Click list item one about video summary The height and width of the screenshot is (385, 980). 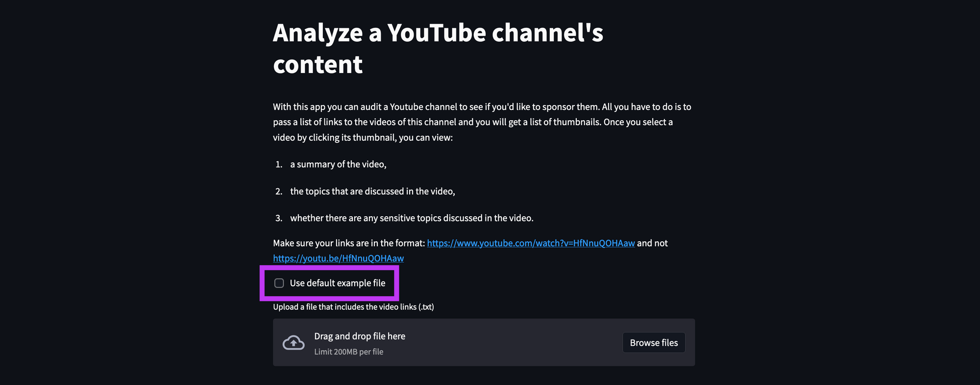[x=338, y=164]
